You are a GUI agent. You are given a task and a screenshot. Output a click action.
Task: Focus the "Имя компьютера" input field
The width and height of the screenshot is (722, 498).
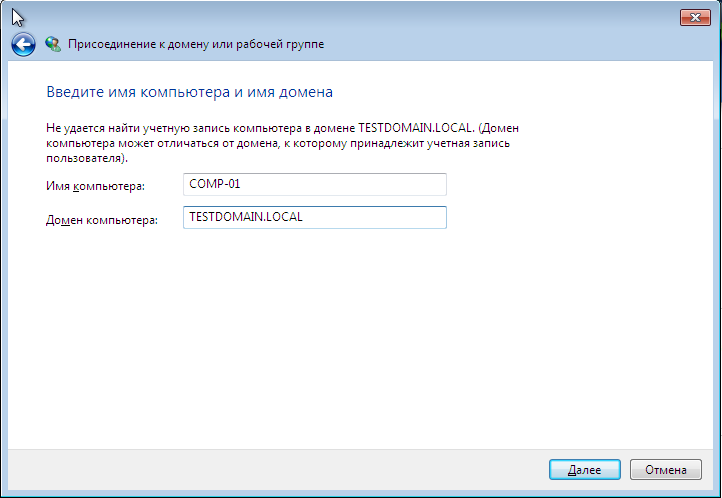click(315, 185)
